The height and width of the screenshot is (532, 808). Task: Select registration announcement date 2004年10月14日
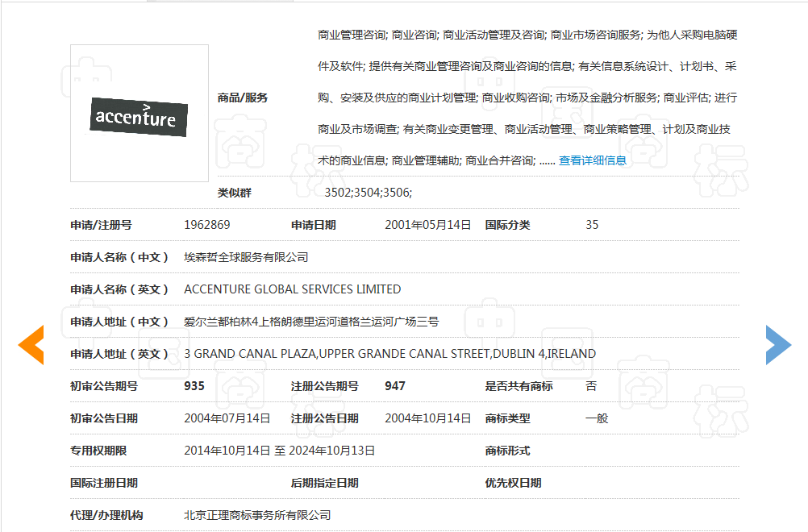pos(427,418)
